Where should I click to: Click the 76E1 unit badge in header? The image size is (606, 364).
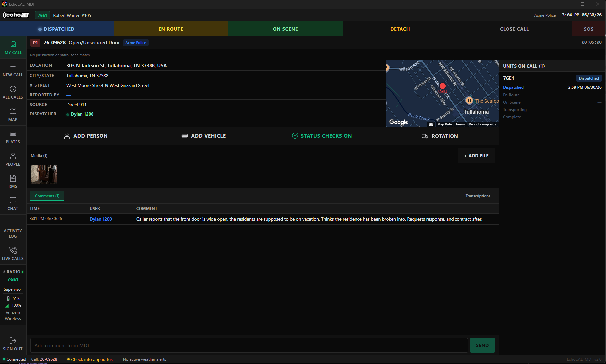(42, 15)
